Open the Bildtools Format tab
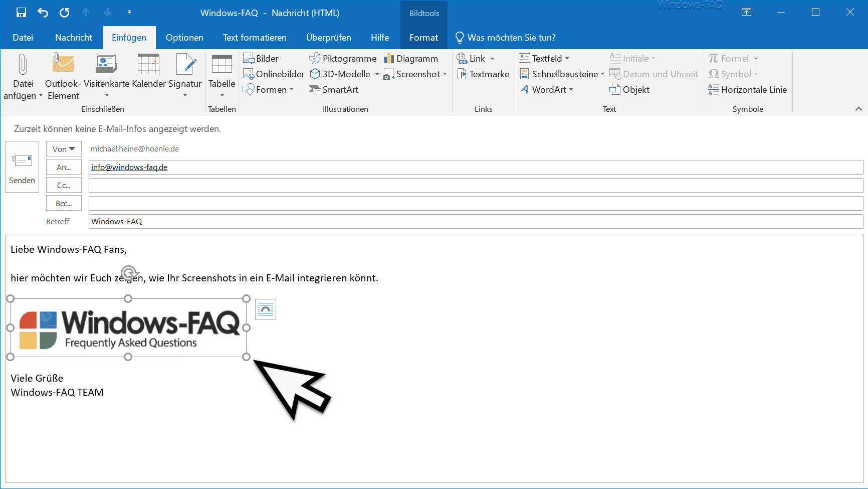Image resolution: width=868 pixels, height=489 pixels. (x=423, y=38)
